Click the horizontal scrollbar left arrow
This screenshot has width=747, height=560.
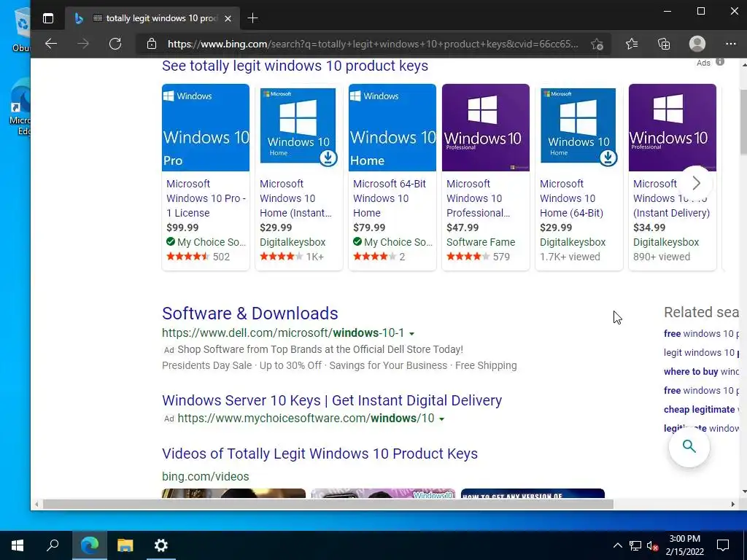[36, 505]
